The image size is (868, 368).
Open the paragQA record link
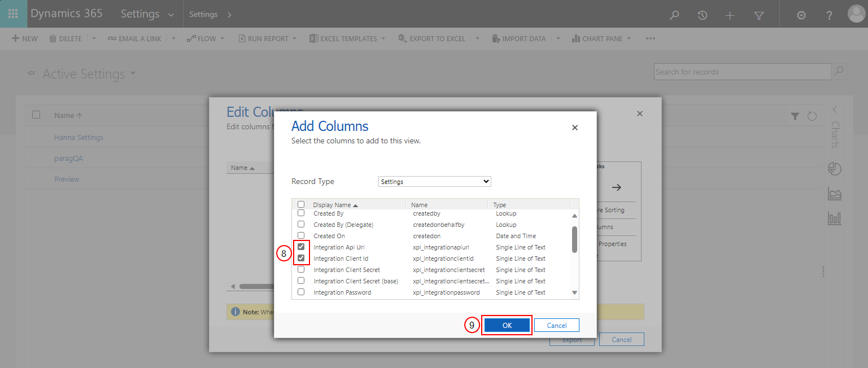pyautogui.click(x=68, y=158)
